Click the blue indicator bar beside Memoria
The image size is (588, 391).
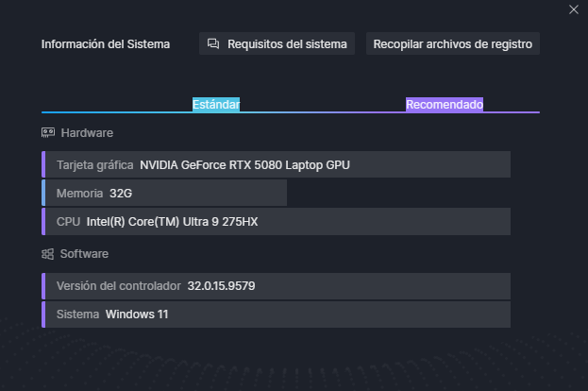[43, 193]
